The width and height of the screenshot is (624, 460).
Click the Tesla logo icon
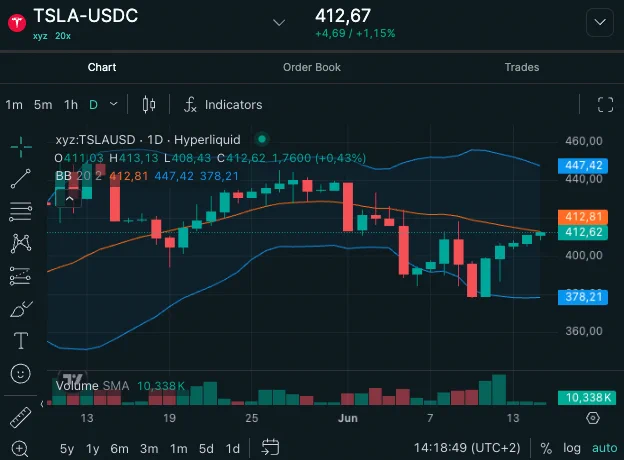click(x=17, y=22)
